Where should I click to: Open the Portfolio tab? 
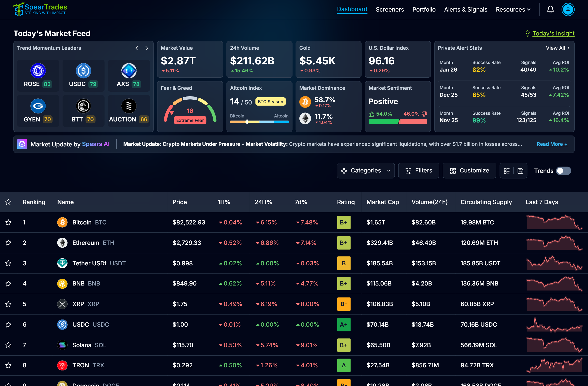tap(424, 9)
